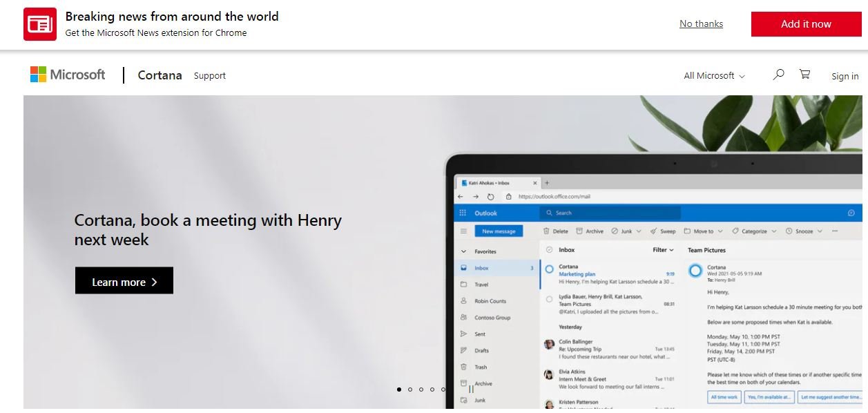Open the Elvia Atkins Intern Meet & Greet email
Viewport: 868px width, 413px height.
pos(608,379)
